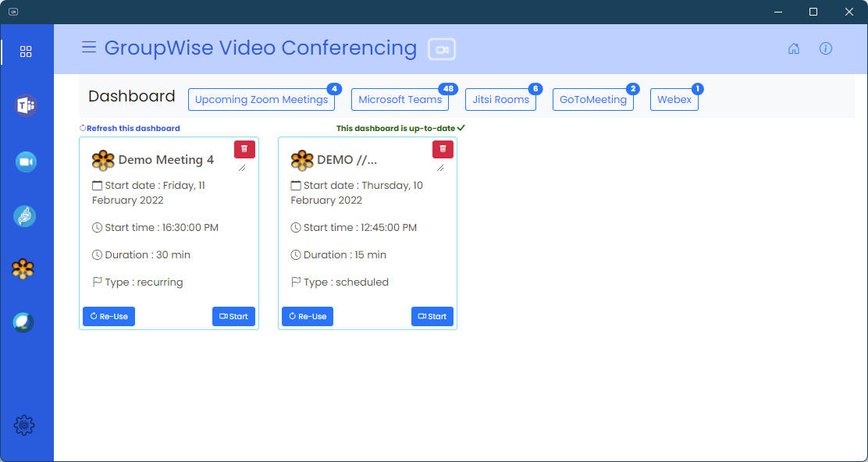The image size is (868, 462).
Task: Re-Use the DEMO //... meeting
Action: [x=308, y=317]
